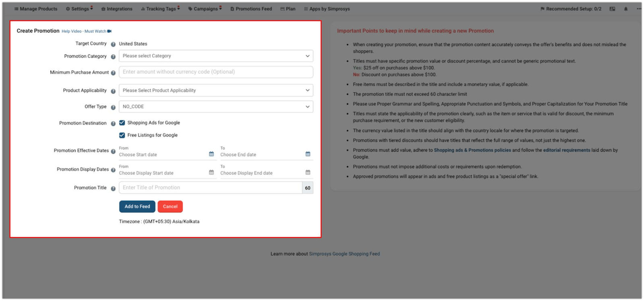The width and height of the screenshot is (644, 301).
Task: Click help icon next to Promotion Effective Dates
Action: tap(113, 151)
